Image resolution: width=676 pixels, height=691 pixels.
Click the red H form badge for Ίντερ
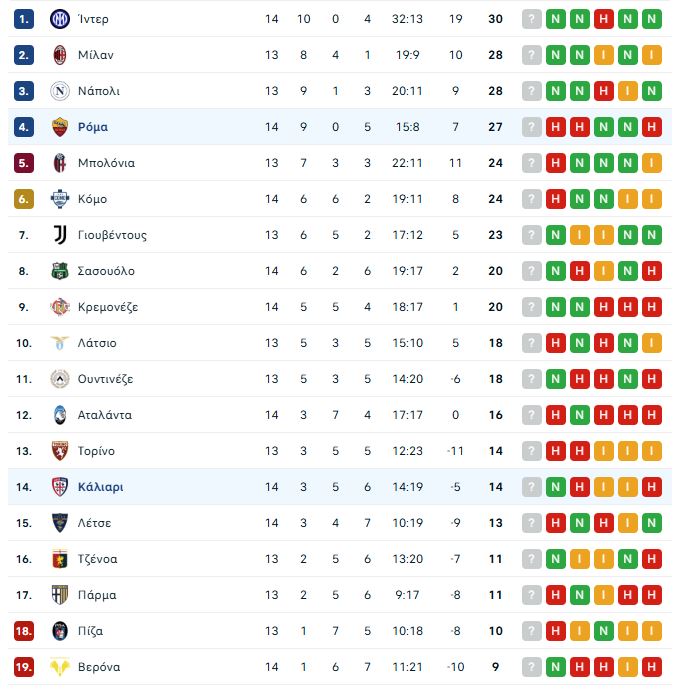point(604,19)
